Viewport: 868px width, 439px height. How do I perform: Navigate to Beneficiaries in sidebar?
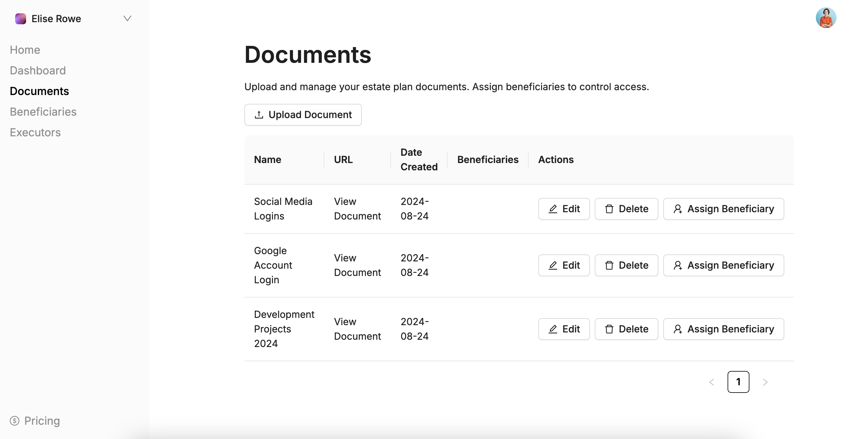click(x=43, y=112)
